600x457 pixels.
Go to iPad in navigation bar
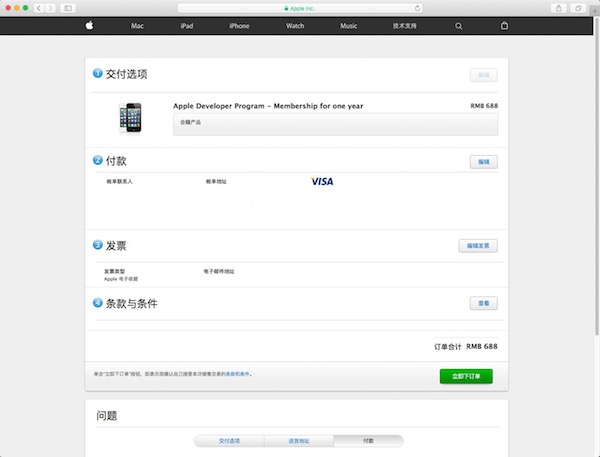click(x=186, y=26)
